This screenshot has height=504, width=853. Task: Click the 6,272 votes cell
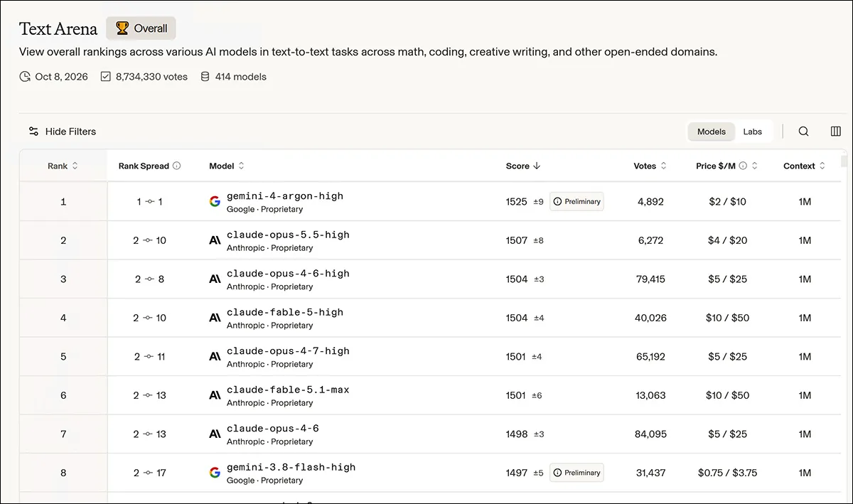click(650, 240)
